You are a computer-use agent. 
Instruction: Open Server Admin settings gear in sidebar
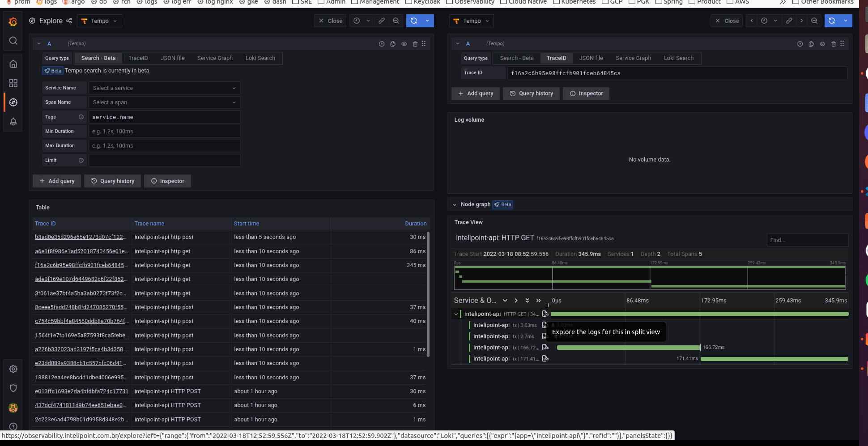(x=13, y=369)
